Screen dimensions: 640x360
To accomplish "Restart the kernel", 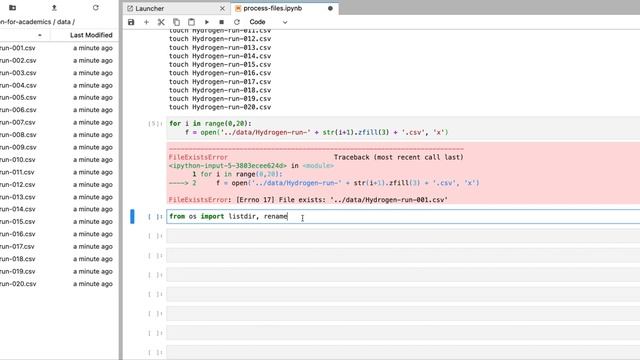I will point(237,22).
